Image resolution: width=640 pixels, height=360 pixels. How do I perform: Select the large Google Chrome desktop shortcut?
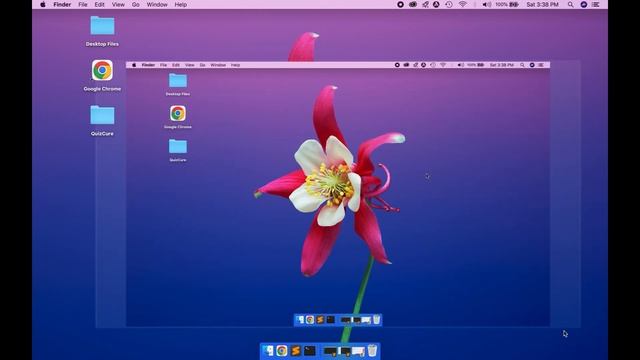click(102, 70)
